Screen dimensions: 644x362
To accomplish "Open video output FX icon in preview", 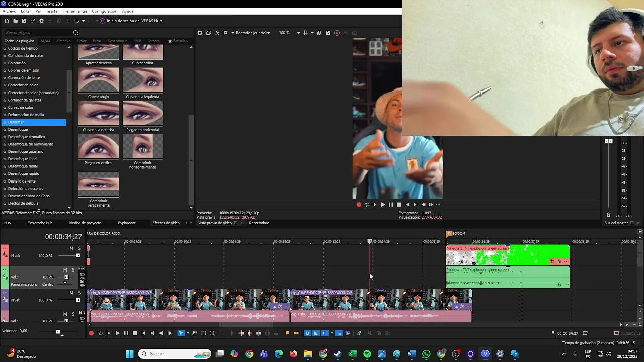I will click(x=217, y=33).
